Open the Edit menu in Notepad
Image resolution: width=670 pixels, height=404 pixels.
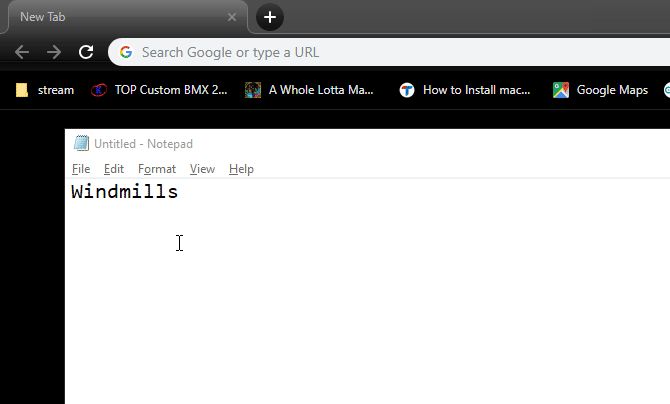[x=114, y=169]
